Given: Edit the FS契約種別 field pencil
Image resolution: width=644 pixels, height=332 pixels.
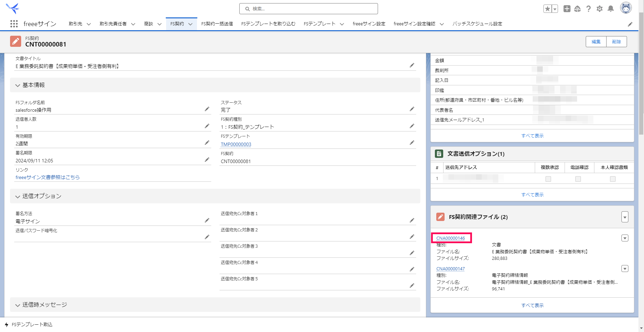Looking at the screenshot, I should 412,126.
